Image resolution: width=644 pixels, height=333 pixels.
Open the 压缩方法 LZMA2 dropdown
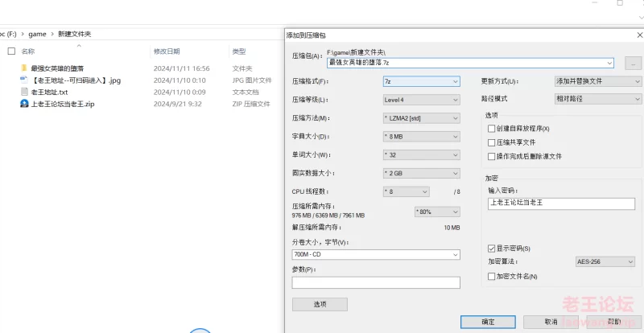(x=421, y=118)
